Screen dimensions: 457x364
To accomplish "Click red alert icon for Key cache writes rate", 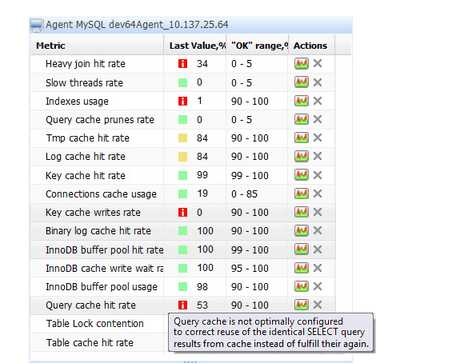I will (x=183, y=212).
